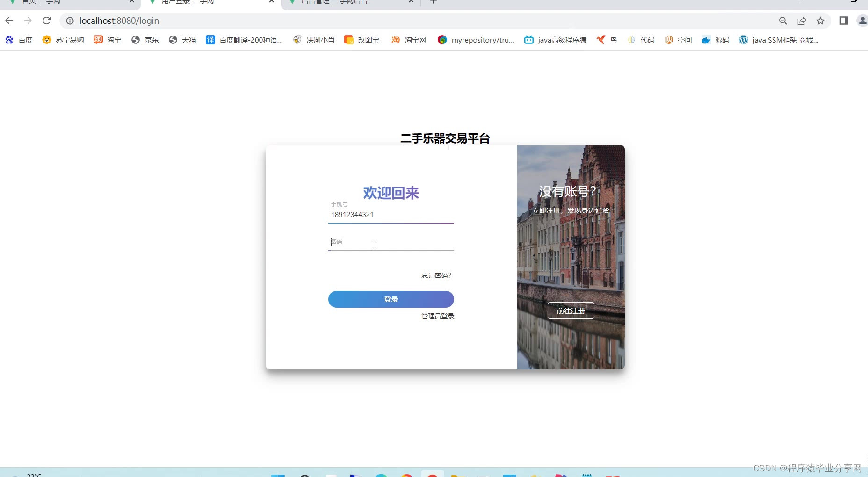Open the 源码 bookmark
This screenshot has height=477, width=868.
point(716,40)
